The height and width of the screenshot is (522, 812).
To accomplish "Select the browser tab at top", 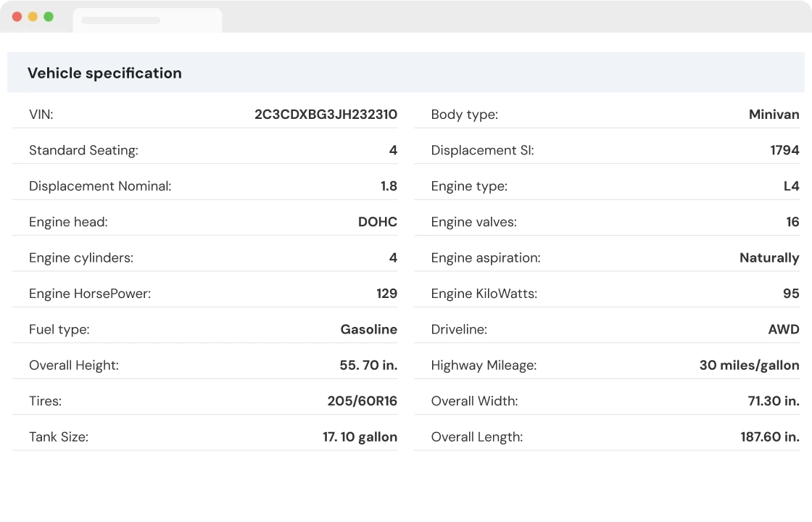I will pos(147,20).
